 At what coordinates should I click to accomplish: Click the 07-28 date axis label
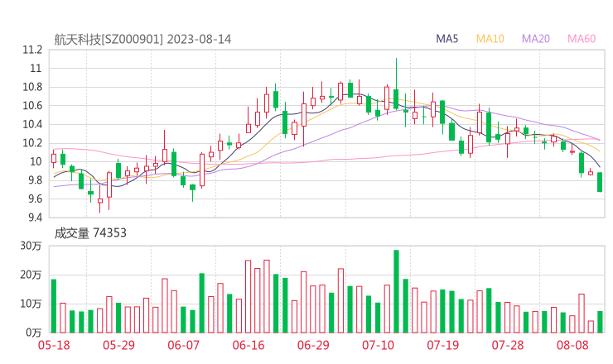pos(508,345)
